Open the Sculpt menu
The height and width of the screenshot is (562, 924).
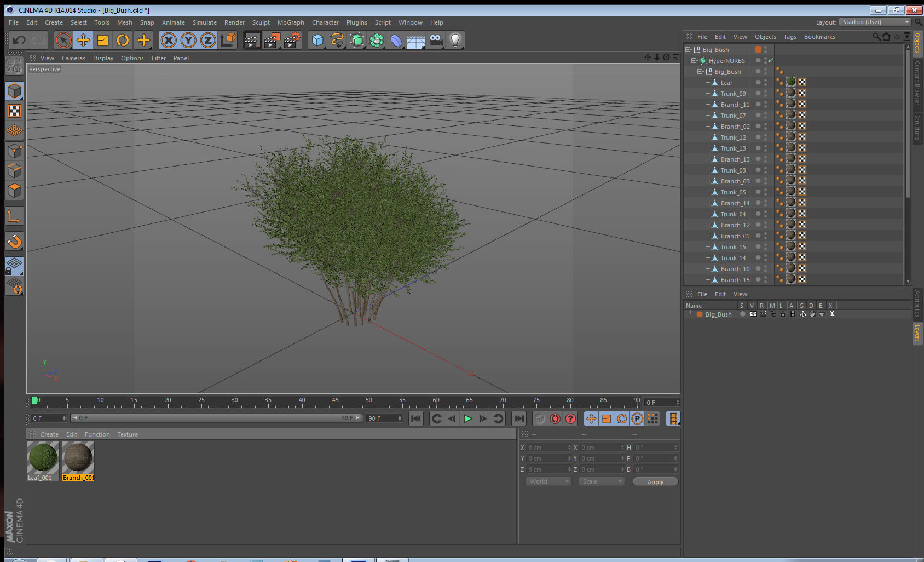pos(261,22)
